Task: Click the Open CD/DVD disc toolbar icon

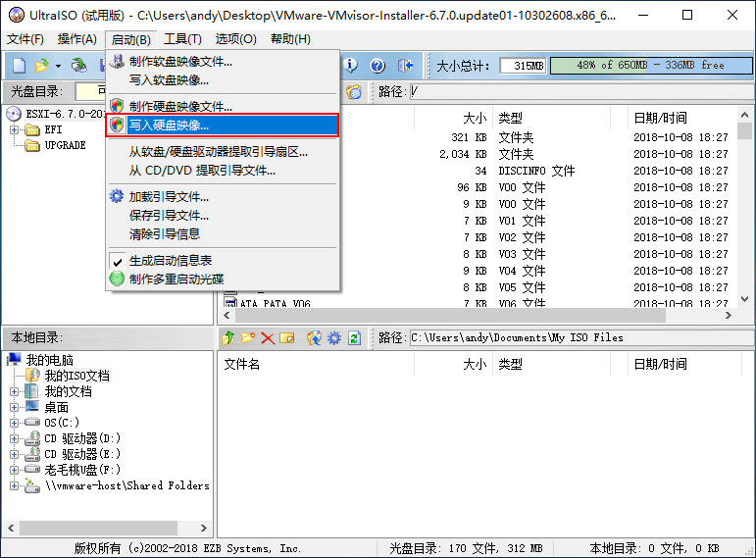Action: (x=79, y=65)
